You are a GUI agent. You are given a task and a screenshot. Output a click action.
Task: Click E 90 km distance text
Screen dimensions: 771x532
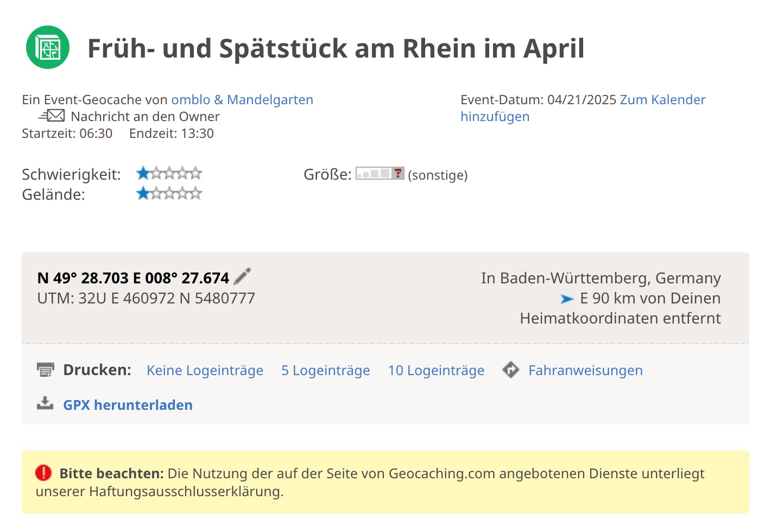click(x=620, y=308)
